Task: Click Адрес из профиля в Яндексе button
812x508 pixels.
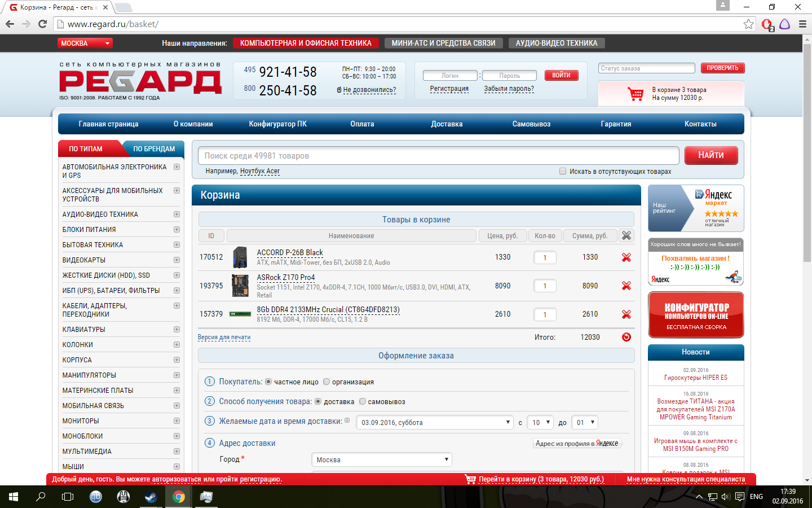Action: (x=577, y=444)
